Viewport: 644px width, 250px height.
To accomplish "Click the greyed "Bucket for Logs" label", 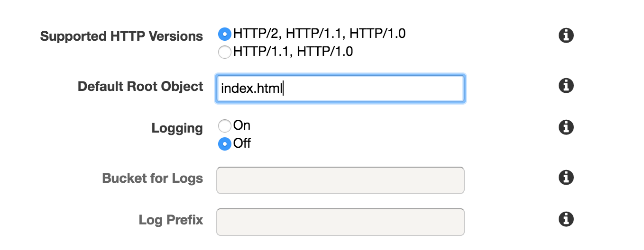I will [153, 179].
